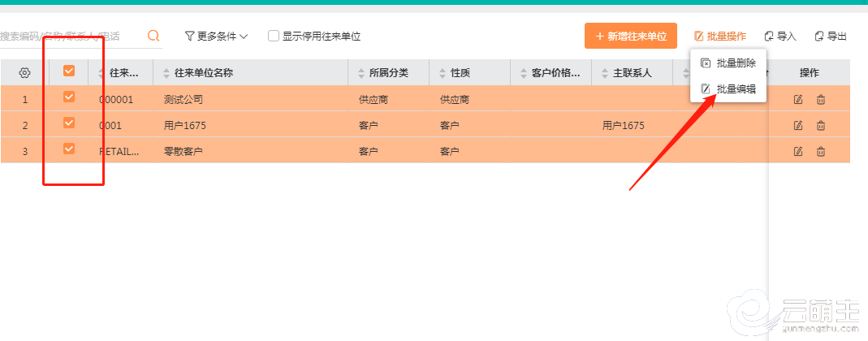Uncheck the 测试公司 row checkbox
The height and width of the screenshot is (341, 868).
coord(69,97)
